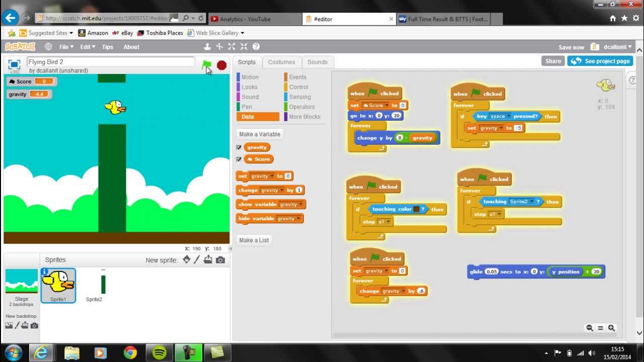The width and height of the screenshot is (644, 362).
Task: Open the File menu dropdown
Action: 66,47
